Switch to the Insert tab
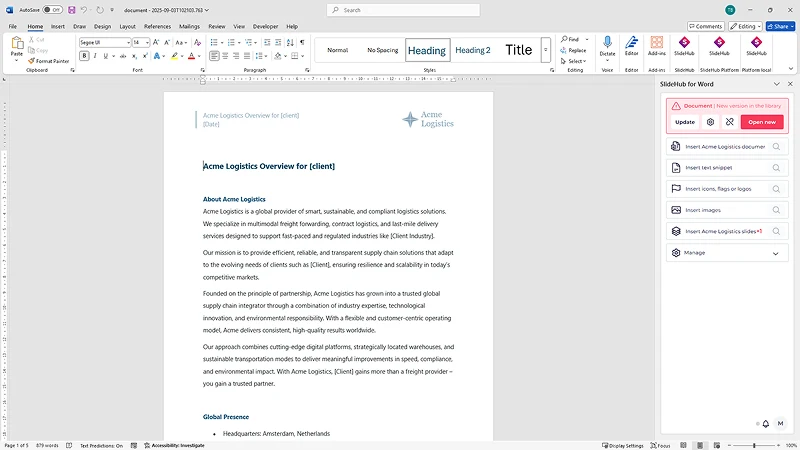This screenshot has height=450, width=800. 58,27
